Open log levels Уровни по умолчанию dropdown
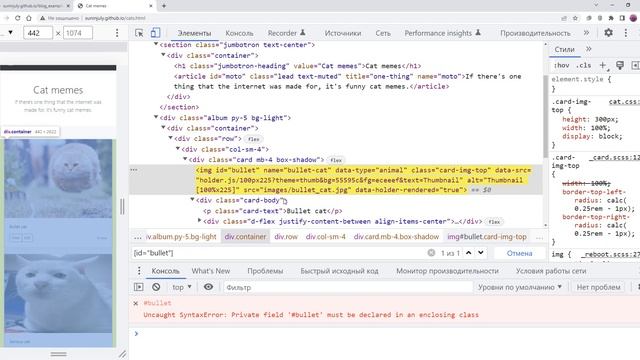Screen dimensions: 640x360 pyautogui.click(x=520, y=287)
